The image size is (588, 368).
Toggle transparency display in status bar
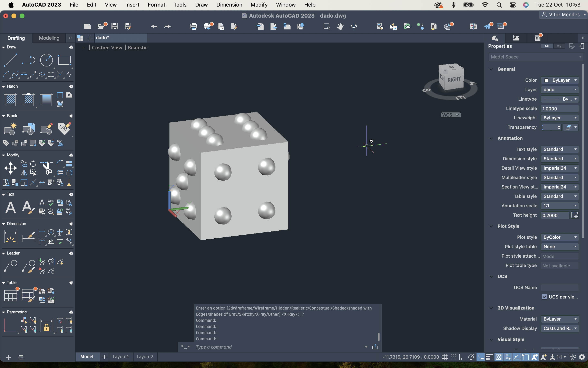click(x=498, y=357)
